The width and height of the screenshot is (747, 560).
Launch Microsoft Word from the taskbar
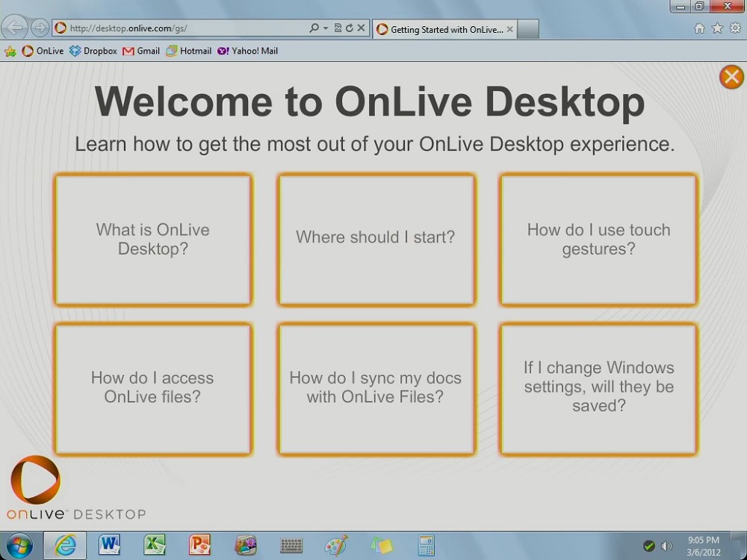coord(109,546)
